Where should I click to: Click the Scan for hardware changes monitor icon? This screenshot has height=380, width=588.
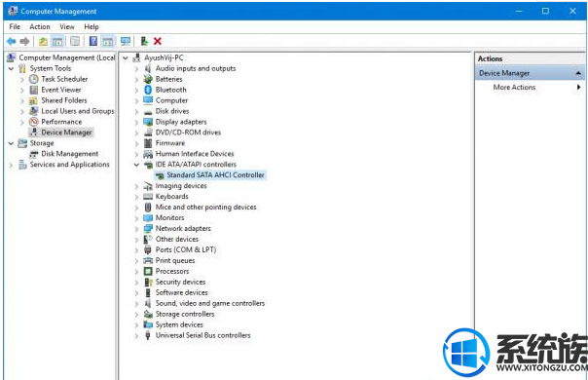(126, 41)
